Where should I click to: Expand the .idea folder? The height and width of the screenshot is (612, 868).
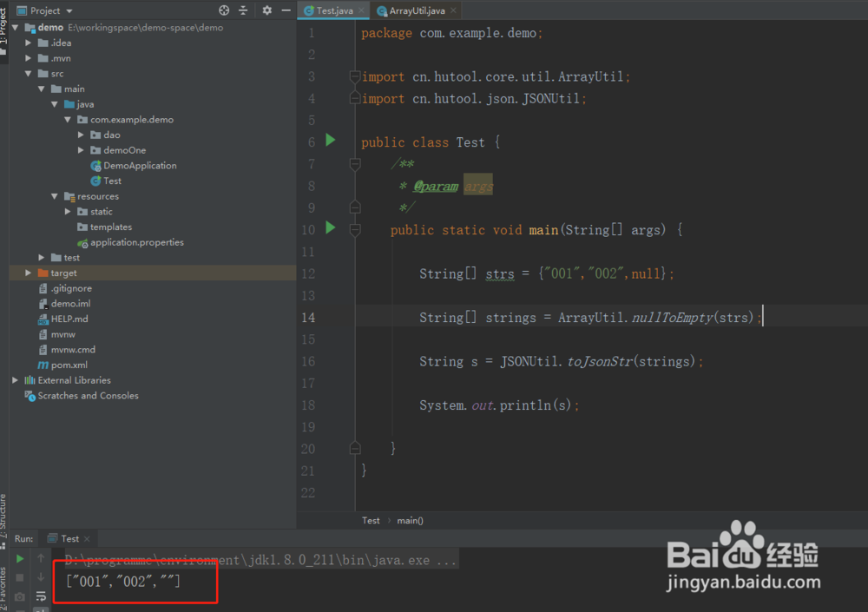(29, 43)
